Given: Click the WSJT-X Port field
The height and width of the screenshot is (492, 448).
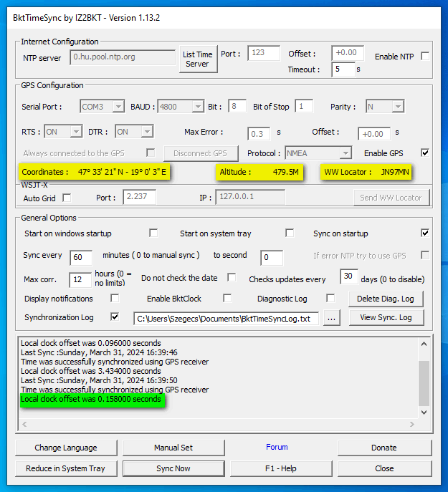Looking at the screenshot, I should pyautogui.click(x=140, y=197).
